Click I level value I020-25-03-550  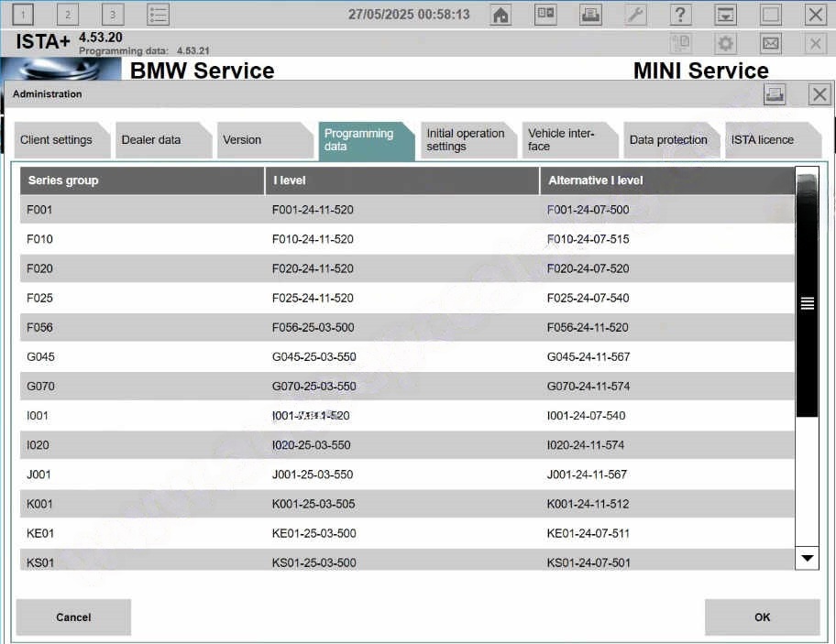pos(312,445)
